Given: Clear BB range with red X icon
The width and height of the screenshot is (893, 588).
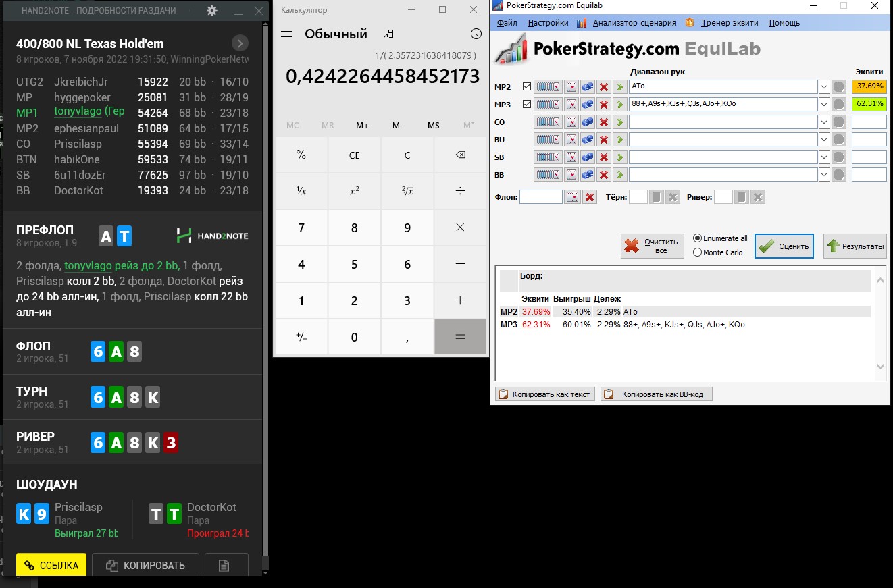Looking at the screenshot, I should [x=604, y=174].
